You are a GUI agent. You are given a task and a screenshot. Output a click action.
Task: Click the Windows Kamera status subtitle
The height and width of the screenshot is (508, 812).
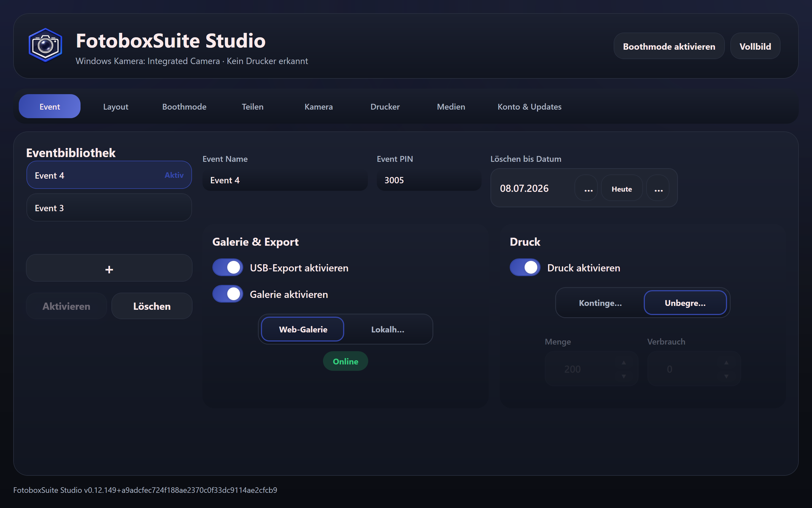pos(192,61)
